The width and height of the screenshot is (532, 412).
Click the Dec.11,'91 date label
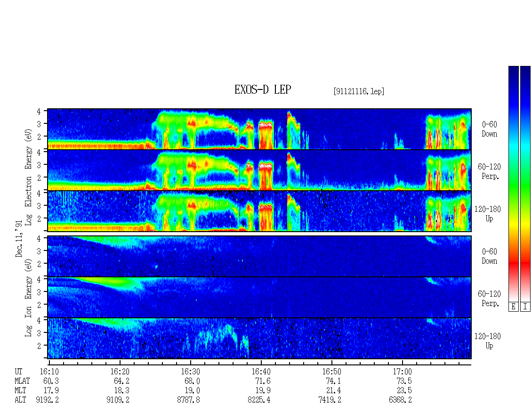click(19, 239)
